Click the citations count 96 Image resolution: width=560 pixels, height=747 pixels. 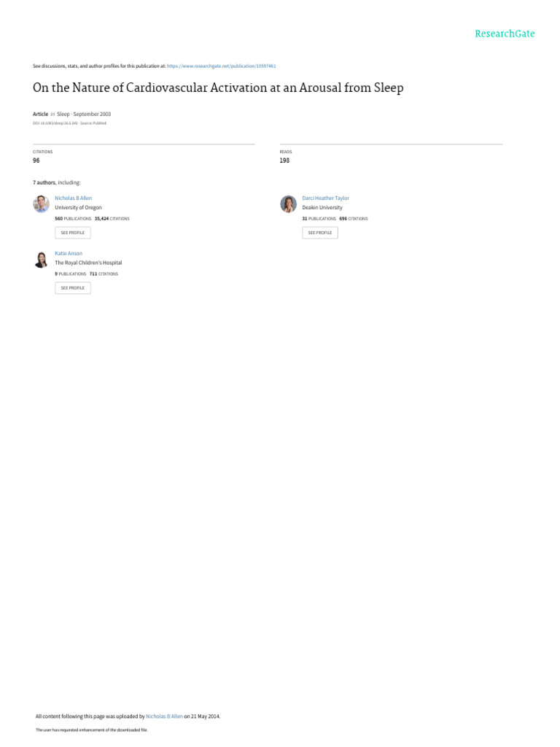pos(36,160)
